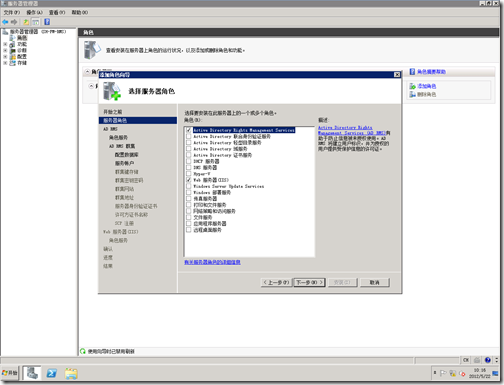The image size is (504, 385).
Task: Open the Active Directory Rights Management Services description link
Action: click(351, 130)
